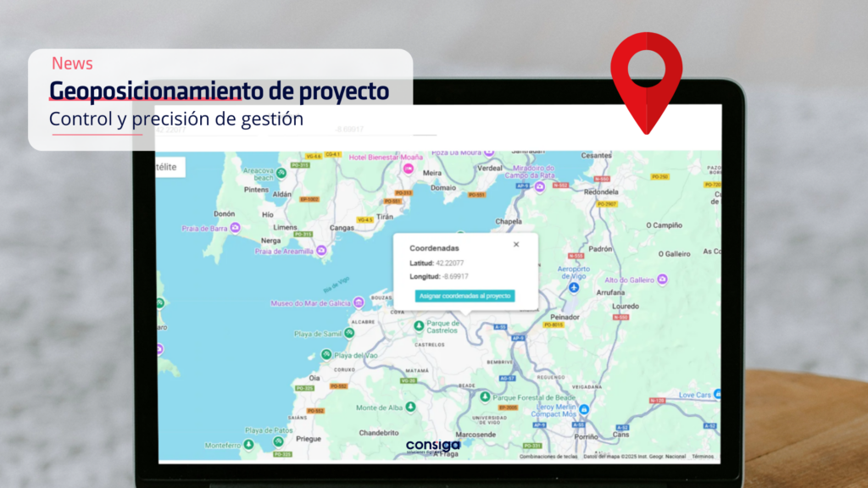
Task: Open the Términos link
Action: 703,457
